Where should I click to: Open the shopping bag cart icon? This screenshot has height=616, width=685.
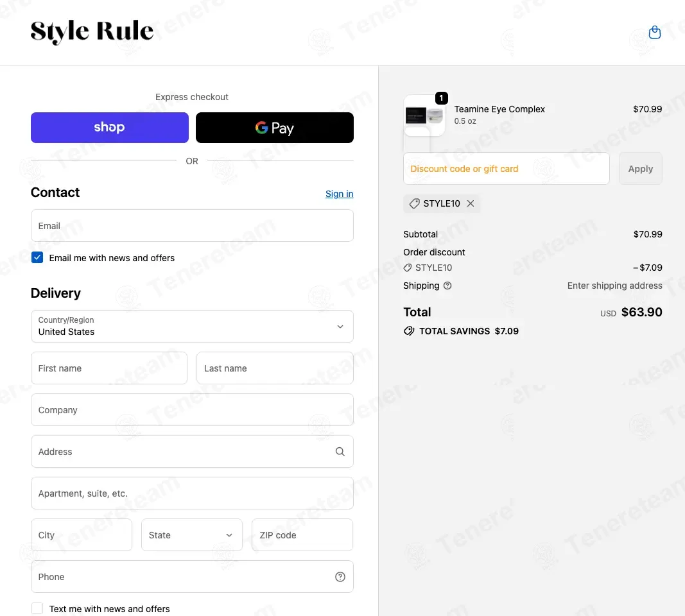[x=654, y=32]
